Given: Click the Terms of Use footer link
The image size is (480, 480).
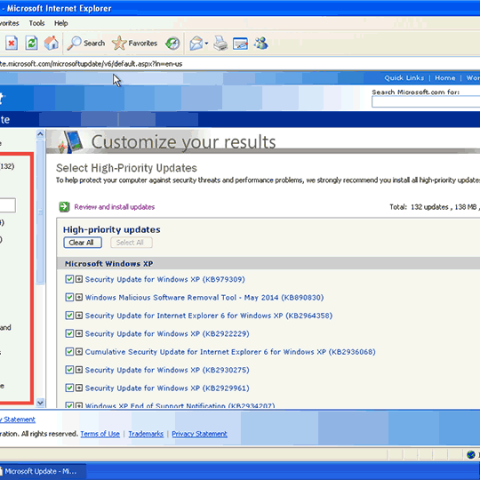Looking at the screenshot, I should pos(100,434).
